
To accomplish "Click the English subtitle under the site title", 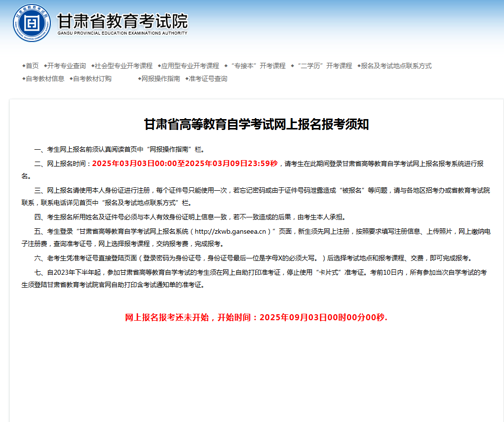I will 122,34.
